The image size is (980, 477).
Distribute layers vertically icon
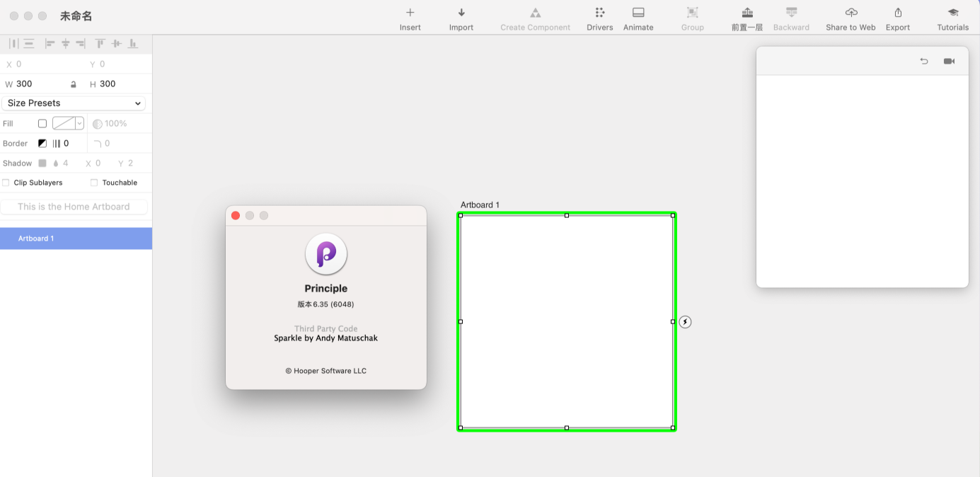click(29, 44)
